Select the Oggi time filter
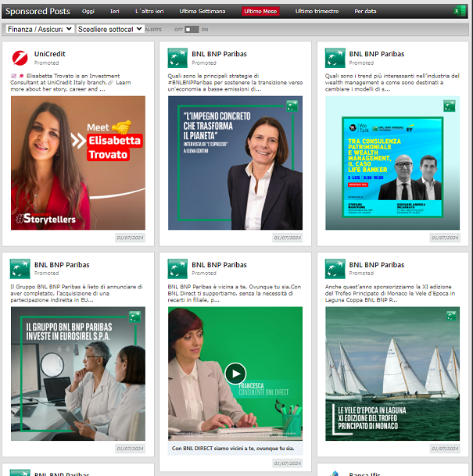Screen dimensions: 473x476 coord(88,11)
